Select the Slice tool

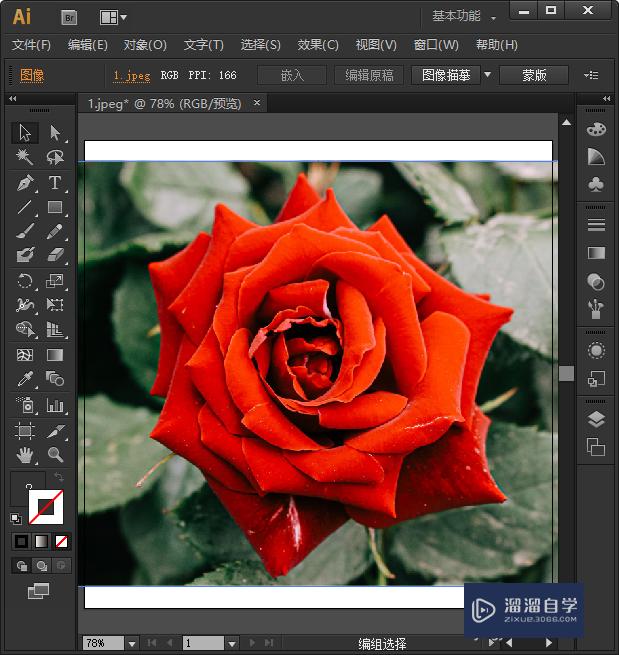[x=55, y=430]
